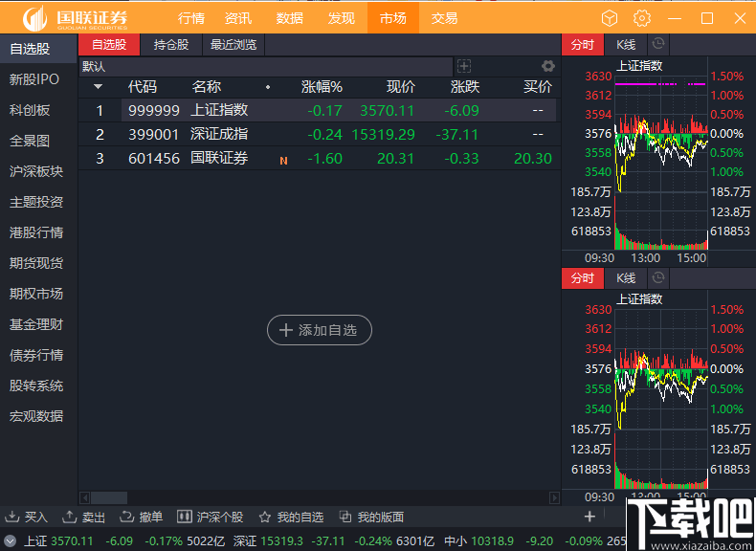Open 期货现货 in left sidebar
Image resolution: width=756 pixels, height=551 pixels.
point(36,263)
